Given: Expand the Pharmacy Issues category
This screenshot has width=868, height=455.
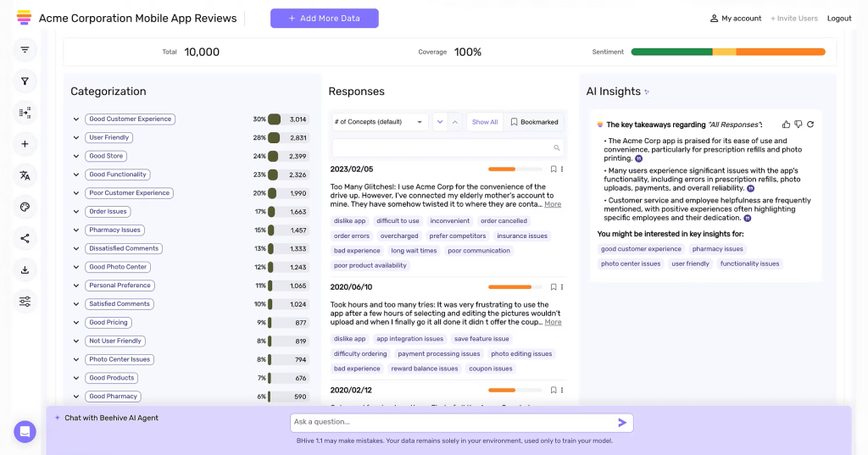Looking at the screenshot, I should pyautogui.click(x=75, y=230).
